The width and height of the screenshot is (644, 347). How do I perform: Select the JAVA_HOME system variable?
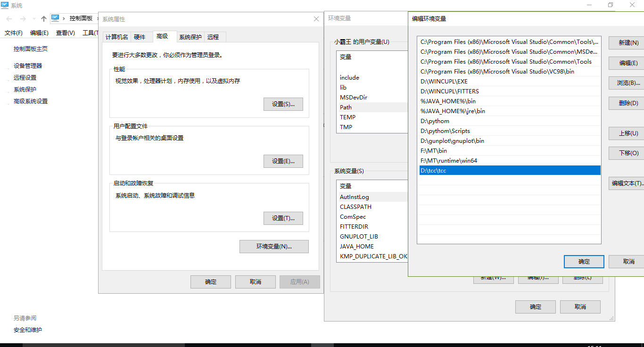pyautogui.click(x=357, y=246)
